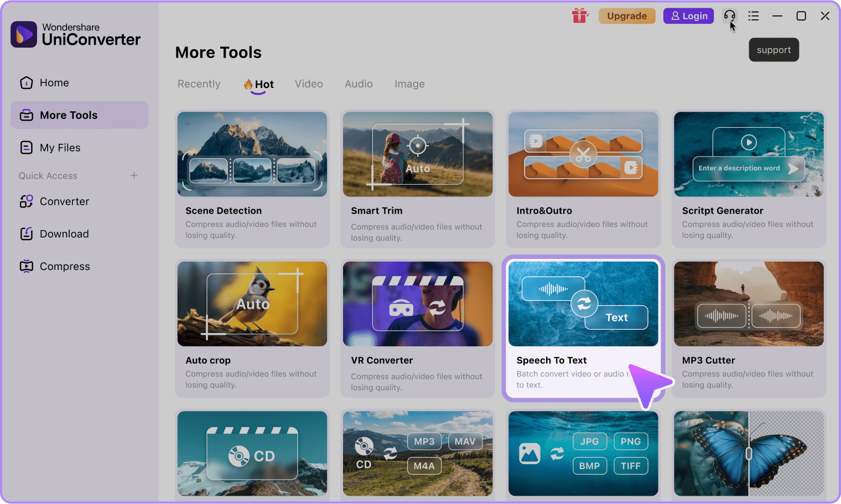Open the Scene Detection tool card
841x504 pixels.
tap(252, 179)
